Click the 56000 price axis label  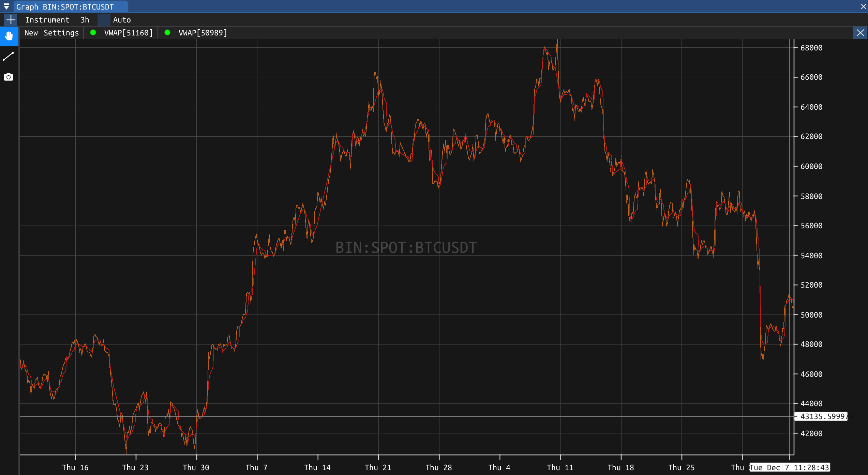tap(811, 226)
